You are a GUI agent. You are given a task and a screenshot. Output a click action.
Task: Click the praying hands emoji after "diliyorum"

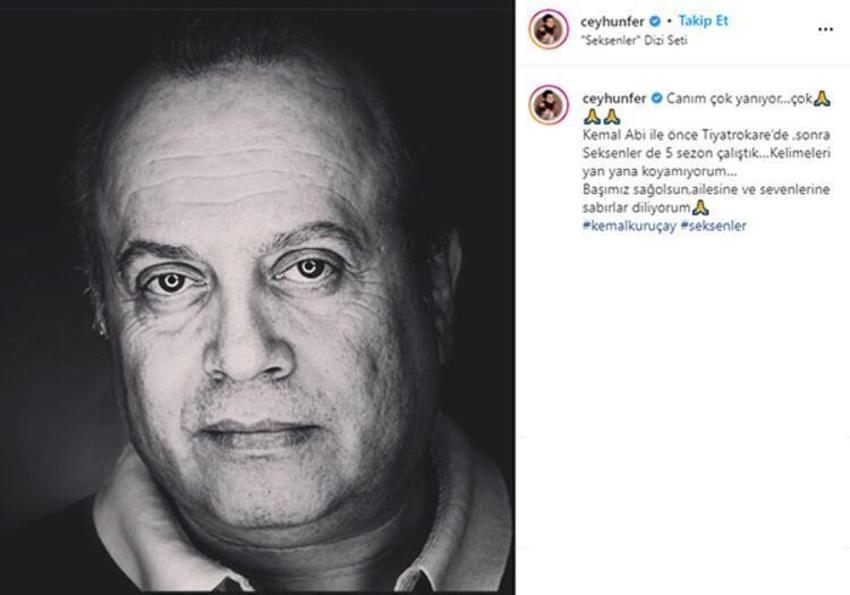[x=700, y=208]
